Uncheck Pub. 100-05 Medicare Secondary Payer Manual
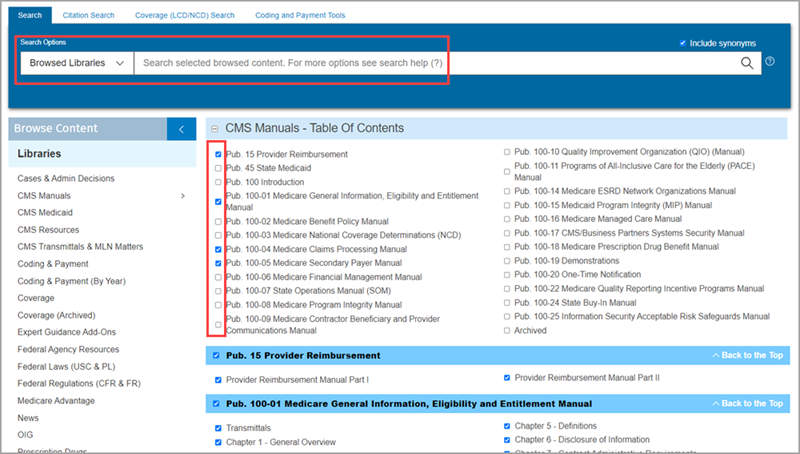Screen dimensions: 800x454 pyautogui.click(x=218, y=263)
